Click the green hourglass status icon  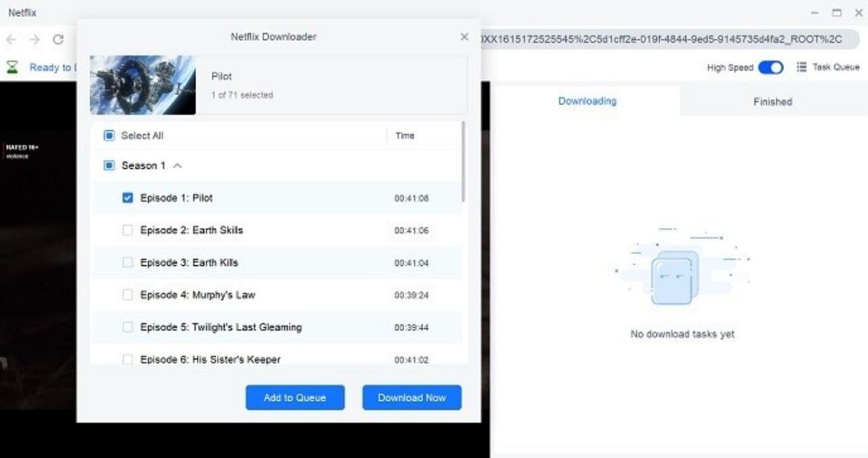click(x=12, y=66)
